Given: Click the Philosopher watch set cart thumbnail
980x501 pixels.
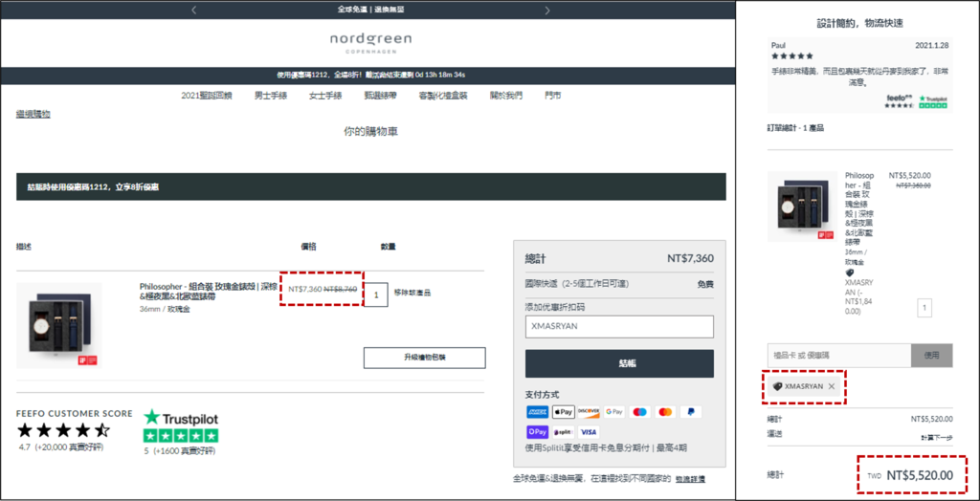Looking at the screenshot, I should [x=59, y=325].
